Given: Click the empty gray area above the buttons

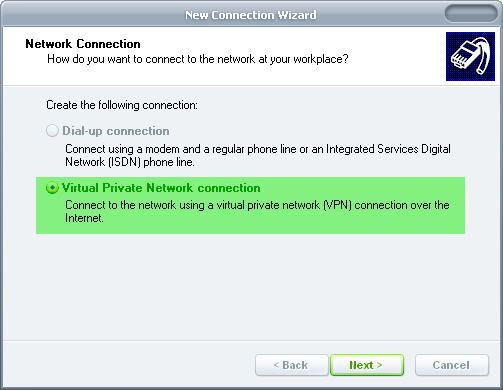Looking at the screenshot, I should point(250,287).
